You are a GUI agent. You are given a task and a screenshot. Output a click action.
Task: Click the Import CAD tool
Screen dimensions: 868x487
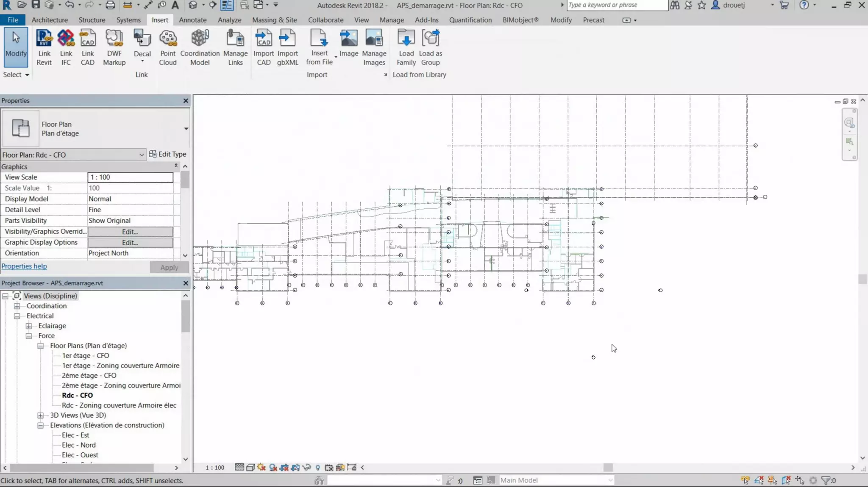(x=264, y=47)
